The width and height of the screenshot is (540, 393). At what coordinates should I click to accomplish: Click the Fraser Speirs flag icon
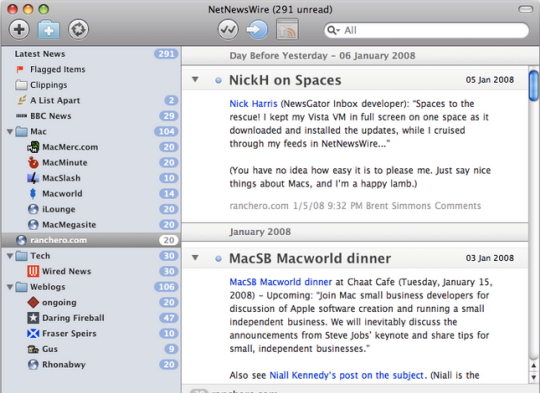33,333
